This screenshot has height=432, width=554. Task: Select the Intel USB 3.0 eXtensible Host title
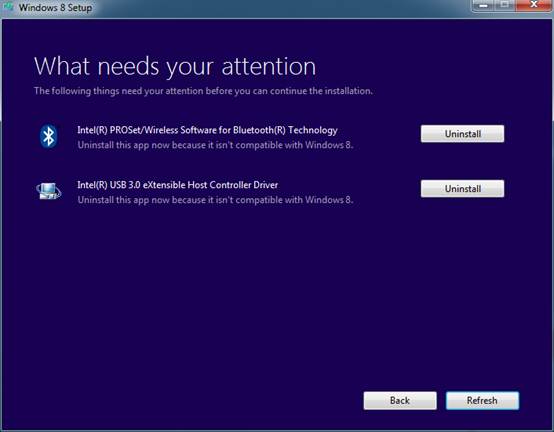tap(177, 185)
